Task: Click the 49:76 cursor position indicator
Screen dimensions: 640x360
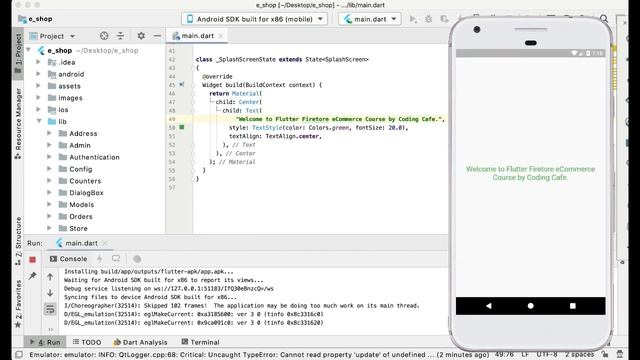Action: [x=504, y=354]
